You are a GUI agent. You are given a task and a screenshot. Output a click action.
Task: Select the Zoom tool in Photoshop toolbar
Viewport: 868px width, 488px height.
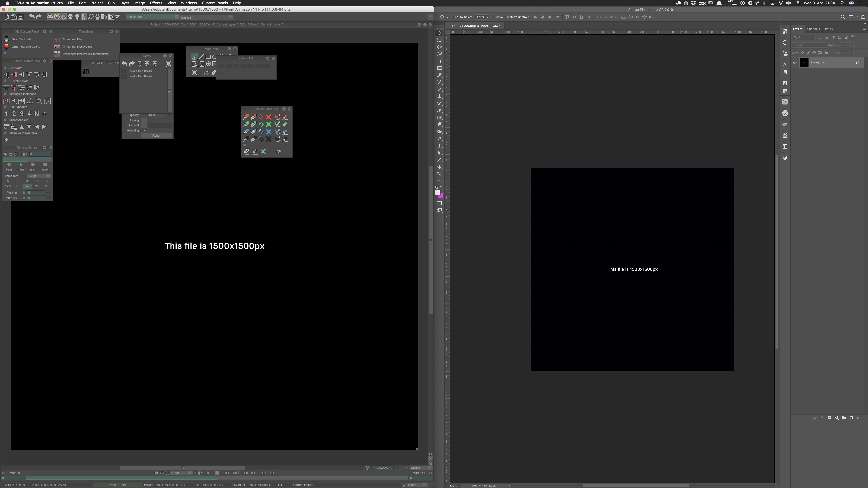pos(439,174)
